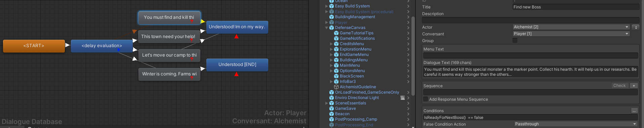Image resolution: width=644 pixels, height=128 pixels.
Task: Click the Easy Build System cube icon
Action: pos(331,6)
